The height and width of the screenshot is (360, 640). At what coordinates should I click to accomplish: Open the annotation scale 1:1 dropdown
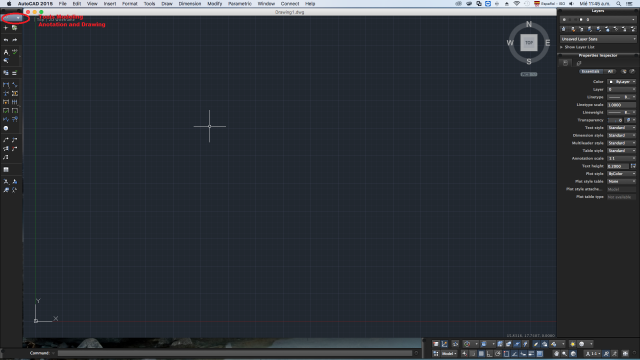[x=593, y=353]
